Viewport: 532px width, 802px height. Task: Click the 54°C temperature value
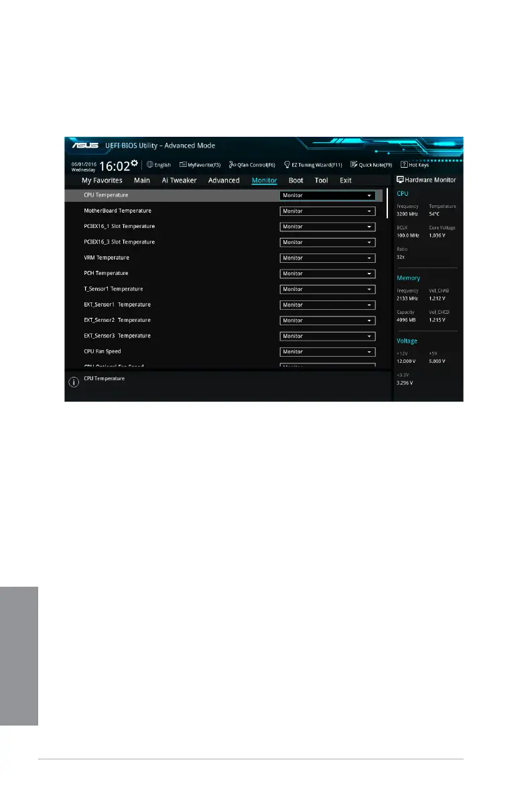tap(434, 215)
